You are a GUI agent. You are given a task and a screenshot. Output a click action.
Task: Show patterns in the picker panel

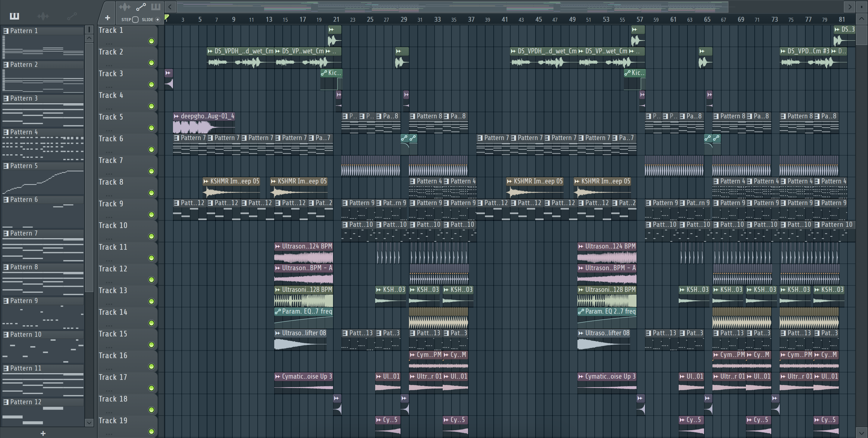tap(14, 16)
